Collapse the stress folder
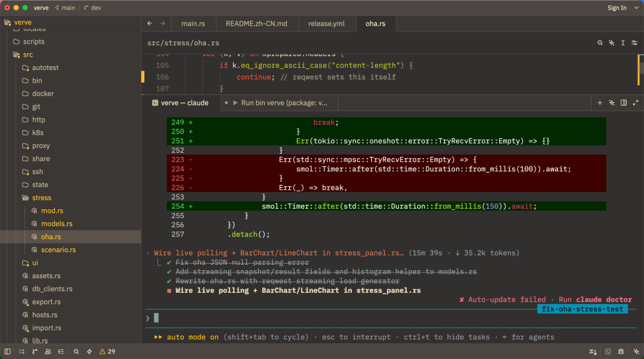Viewport: 644px width, 359px height. coord(70,197)
